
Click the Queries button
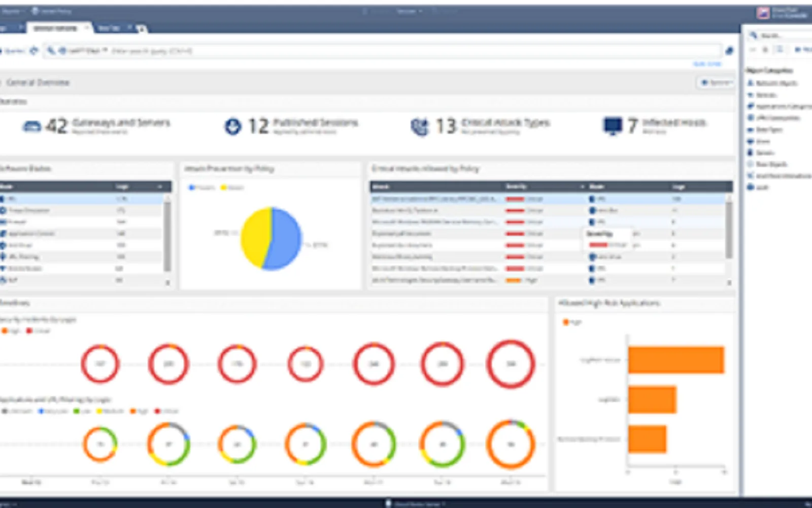pos(13,51)
